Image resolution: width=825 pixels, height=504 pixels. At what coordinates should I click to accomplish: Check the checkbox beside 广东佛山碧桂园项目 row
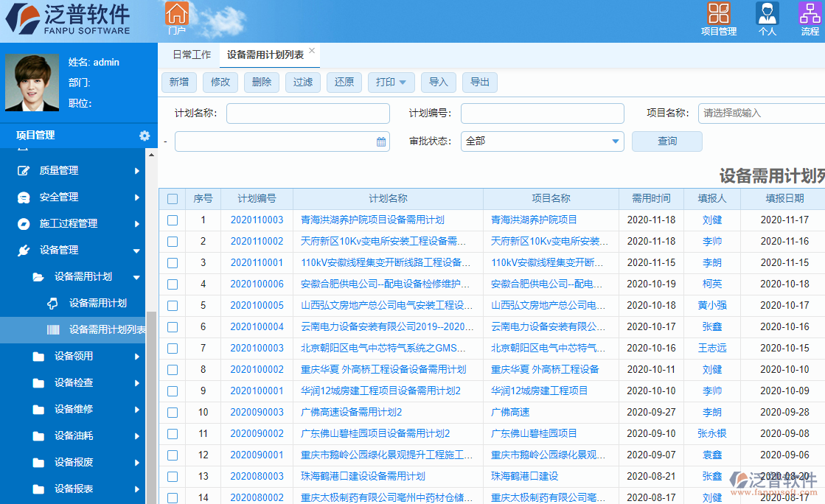(172, 433)
